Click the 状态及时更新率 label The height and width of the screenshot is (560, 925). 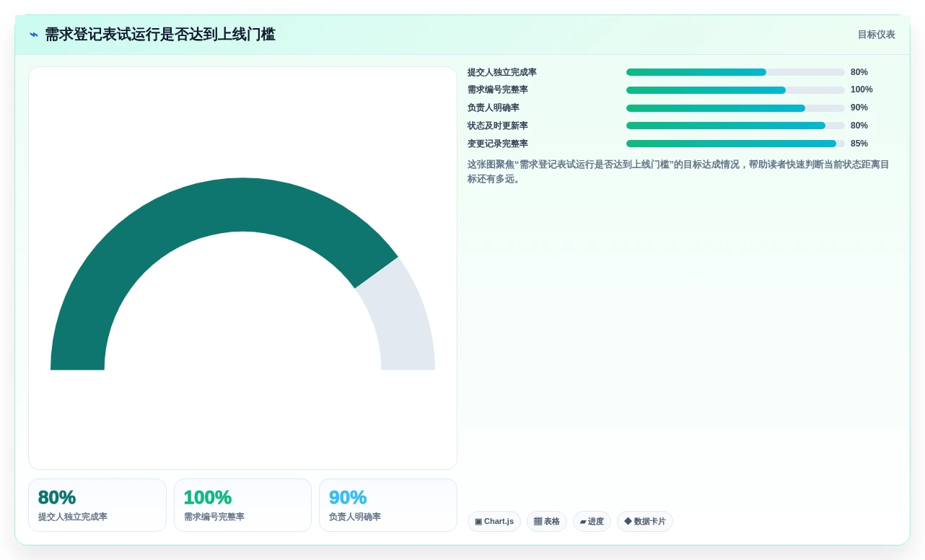tap(498, 126)
